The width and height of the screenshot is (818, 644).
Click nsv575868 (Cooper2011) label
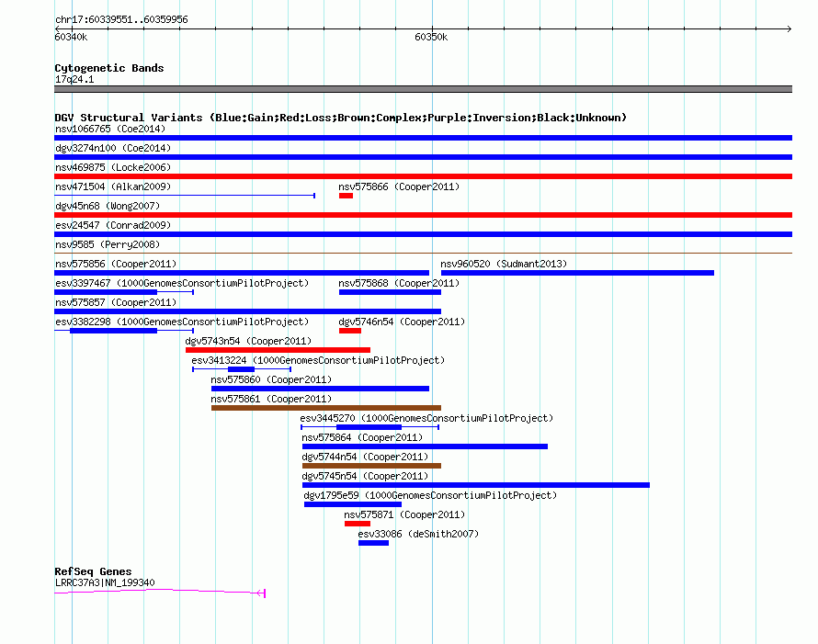399,283
